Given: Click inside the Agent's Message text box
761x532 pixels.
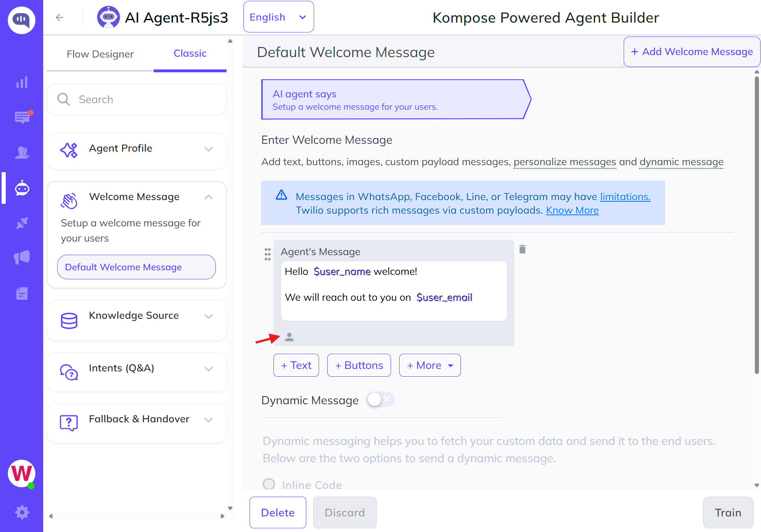Looking at the screenshot, I should (394, 291).
